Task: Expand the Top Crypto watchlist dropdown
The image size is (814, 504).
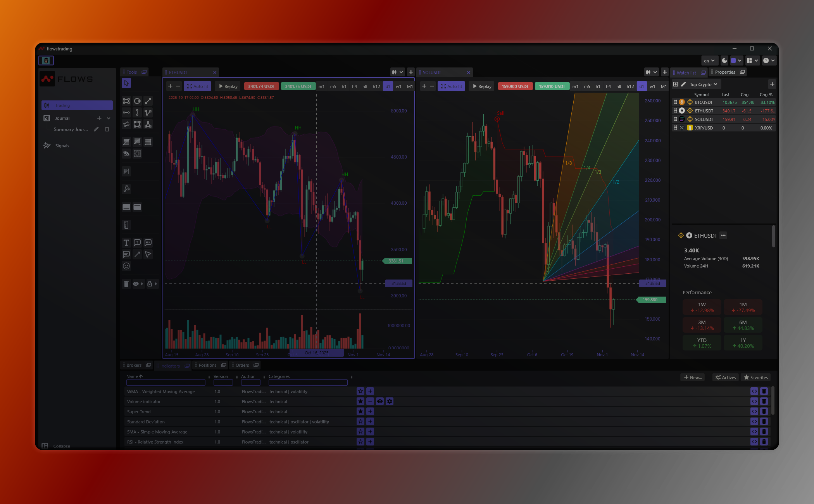Action: click(704, 85)
